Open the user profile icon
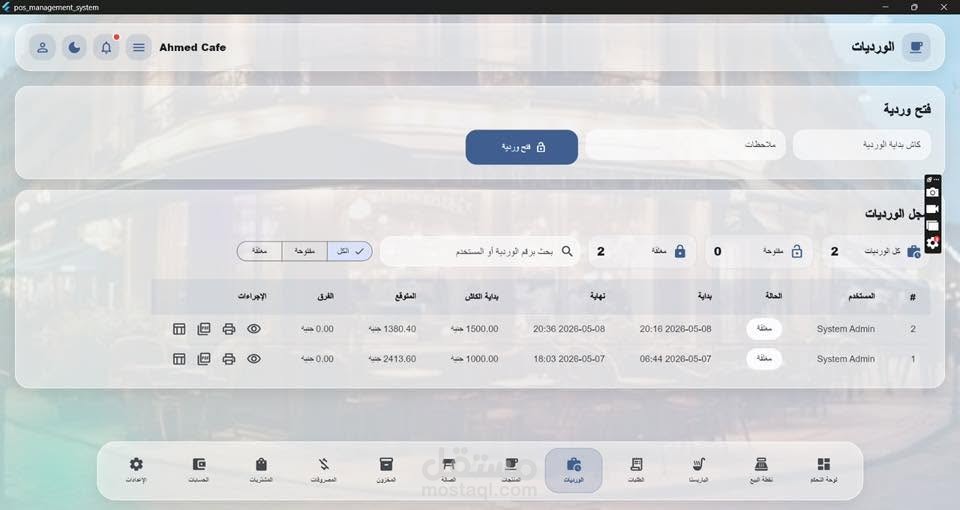Image resolution: width=960 pixels, height=510 pixels. 42,47
